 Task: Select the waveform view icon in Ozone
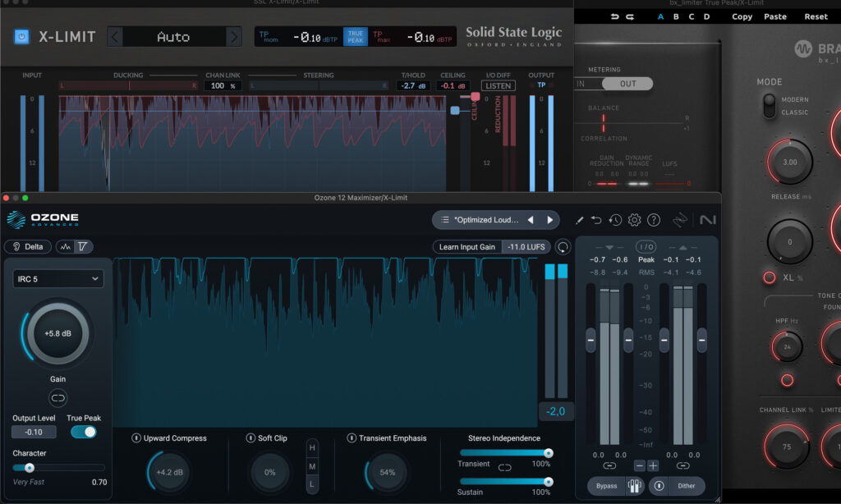pos(66,246)
